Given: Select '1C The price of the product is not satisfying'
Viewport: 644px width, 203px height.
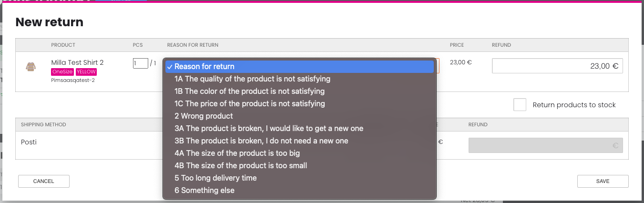Looking at the screenshot, I should 299,104.
